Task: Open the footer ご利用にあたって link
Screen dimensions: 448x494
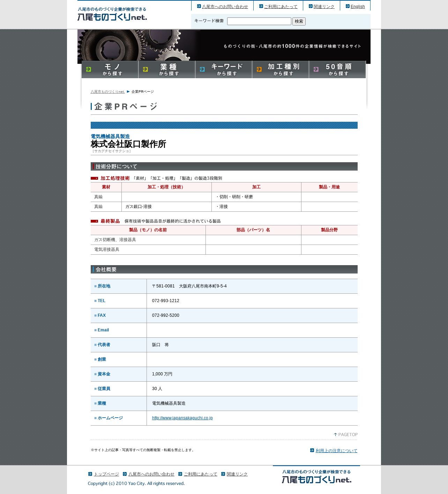Action: coord(200,474)
